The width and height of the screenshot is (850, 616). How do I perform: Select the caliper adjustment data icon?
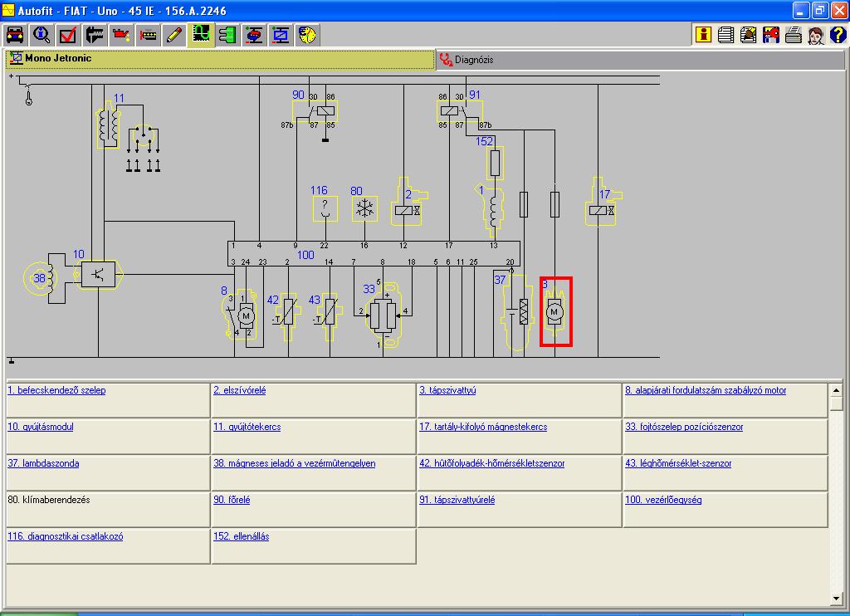(x=95, y=35)
